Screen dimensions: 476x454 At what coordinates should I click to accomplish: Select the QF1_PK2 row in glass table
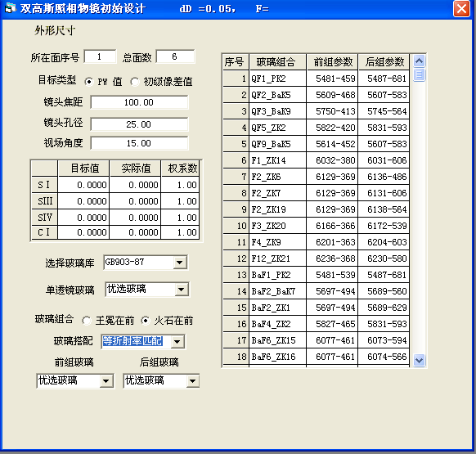click(x=316, y=79)
